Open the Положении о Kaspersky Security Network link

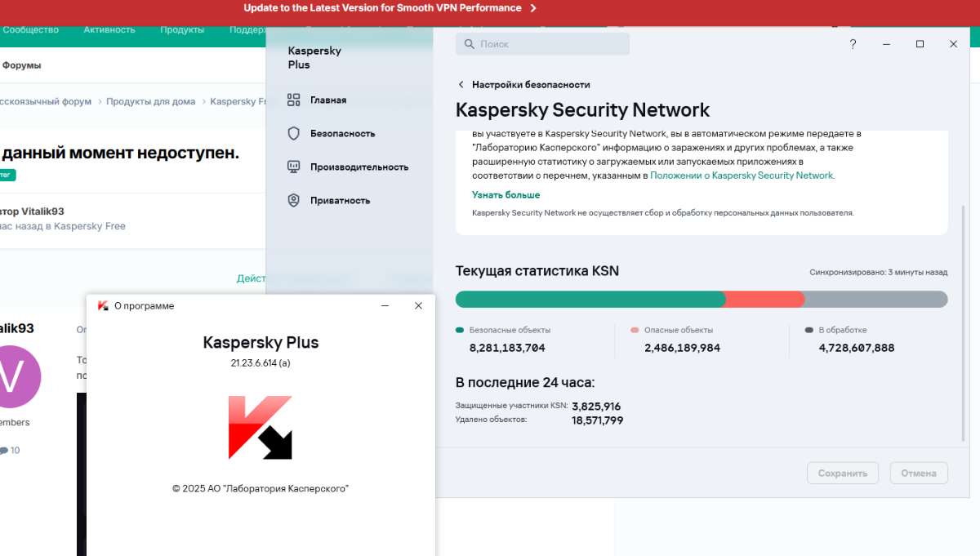pos(742,176)
